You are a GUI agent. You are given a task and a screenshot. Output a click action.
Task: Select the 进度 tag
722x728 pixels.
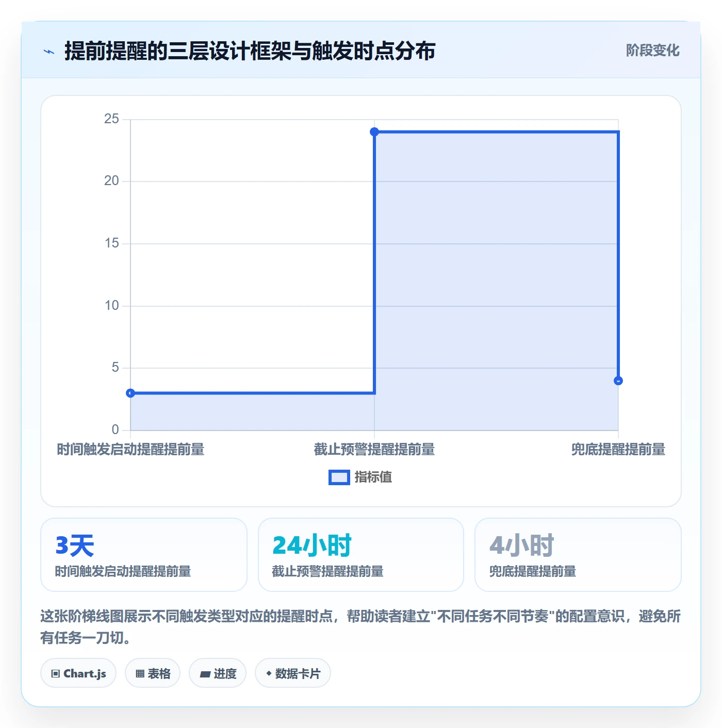pyautogui.click(x=218, y=673)
